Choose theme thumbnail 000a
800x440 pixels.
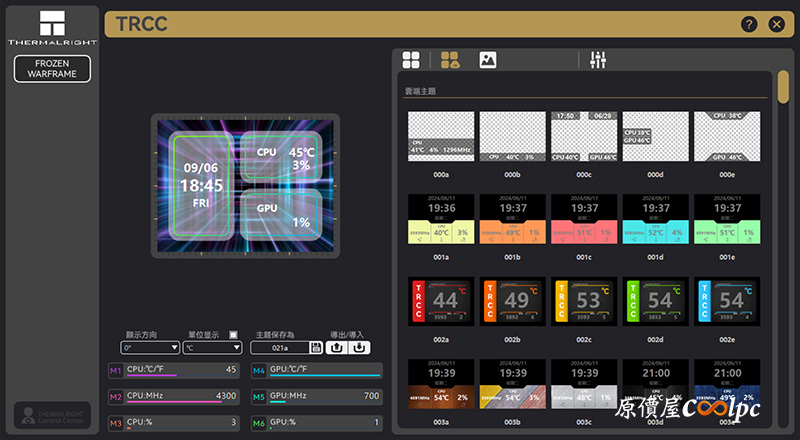(441, 136)
